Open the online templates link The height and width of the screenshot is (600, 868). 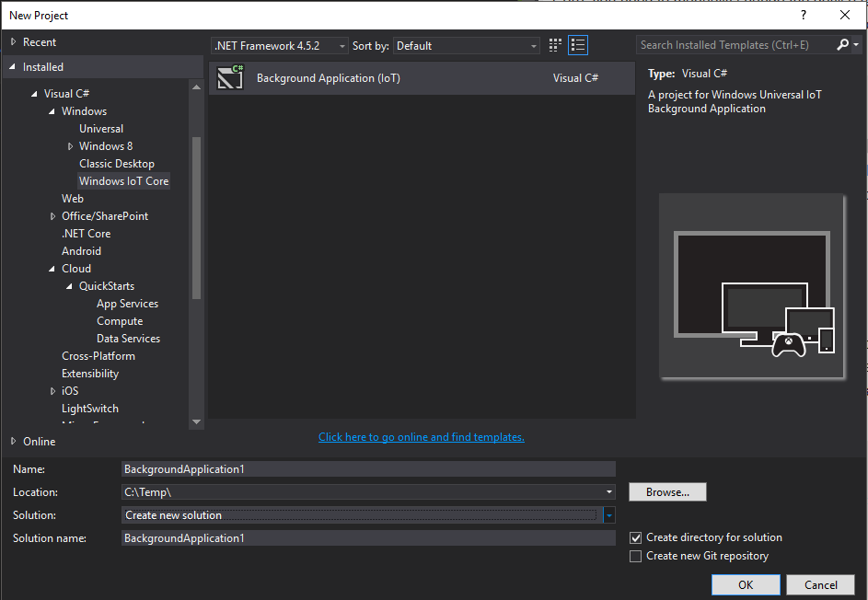pos(422,437)
